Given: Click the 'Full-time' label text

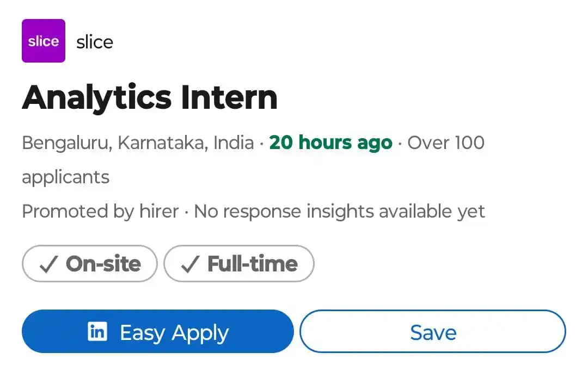Looking at the screenshot, I should click(253, 264).
